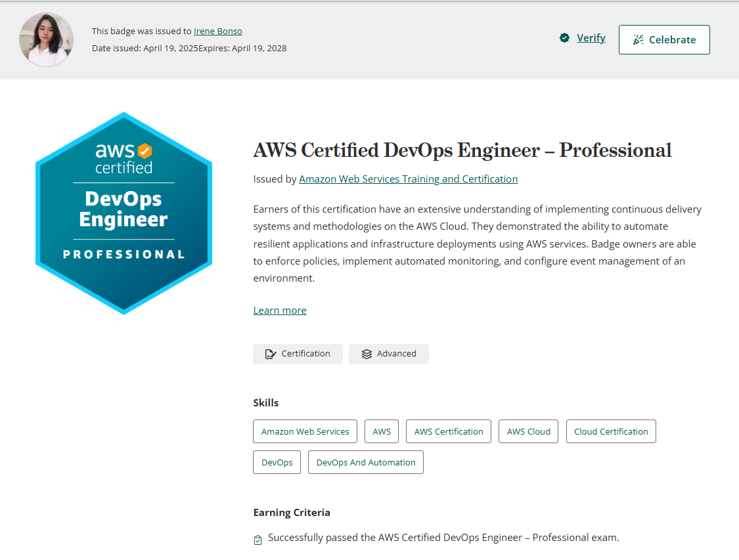Click the clipboard icon under Earning Criteria
739x560 pixels.
pyautogui.click(x=258, y=540)
